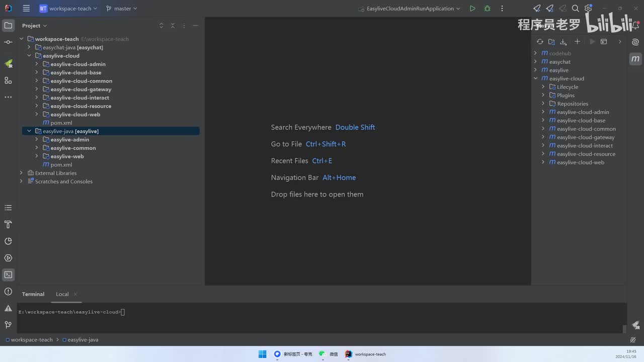Select the Local terminal session tab
644x362 pixels.
click(62, 294)
